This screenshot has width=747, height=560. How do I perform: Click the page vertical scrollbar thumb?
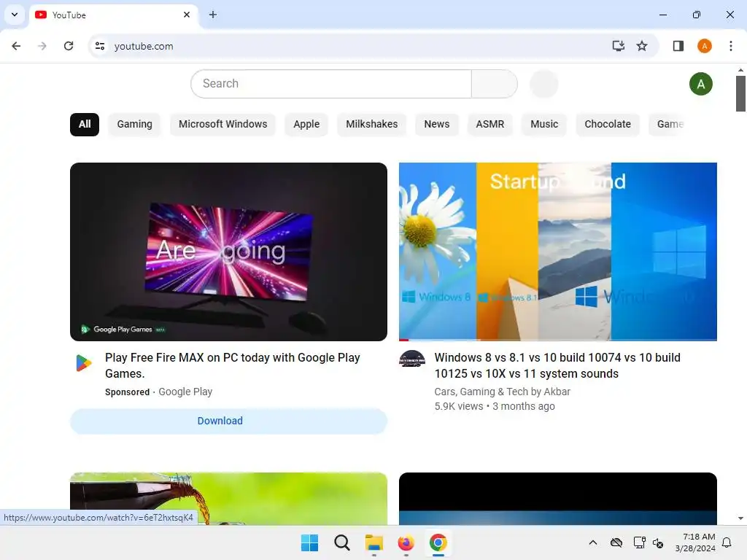[740, 94]
